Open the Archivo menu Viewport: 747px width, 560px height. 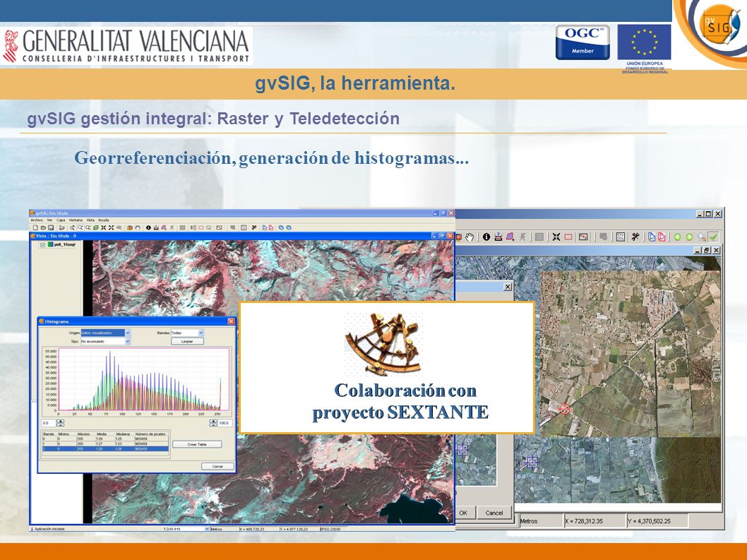[x=37, y=220]
